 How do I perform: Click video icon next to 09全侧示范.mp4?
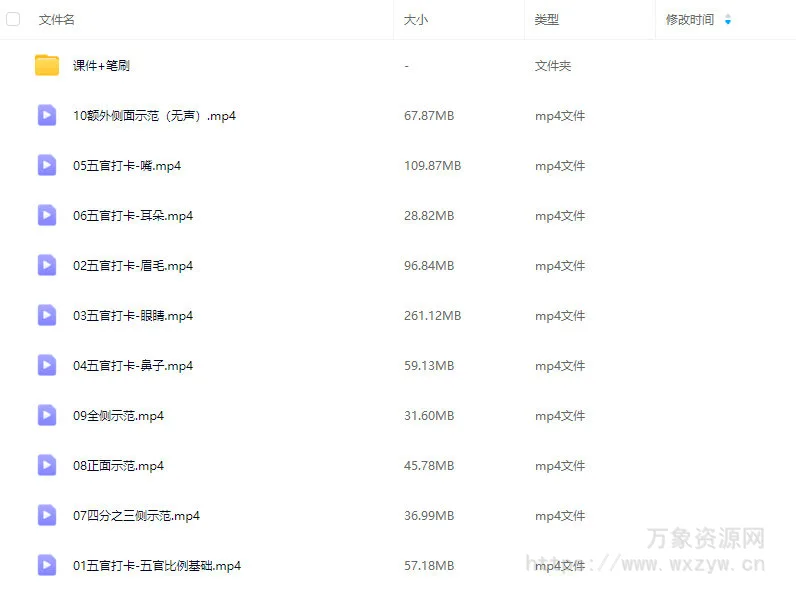click(47, 415)
